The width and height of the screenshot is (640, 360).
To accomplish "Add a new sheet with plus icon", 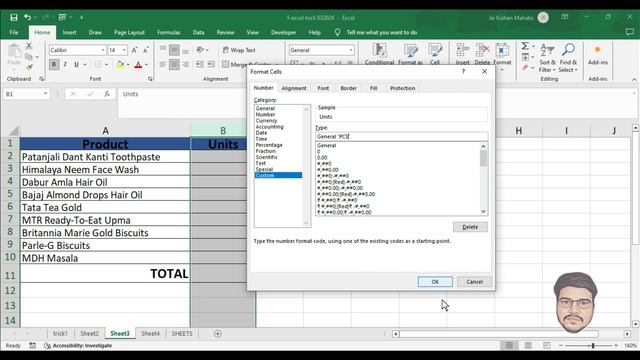I will pos(218,333).
